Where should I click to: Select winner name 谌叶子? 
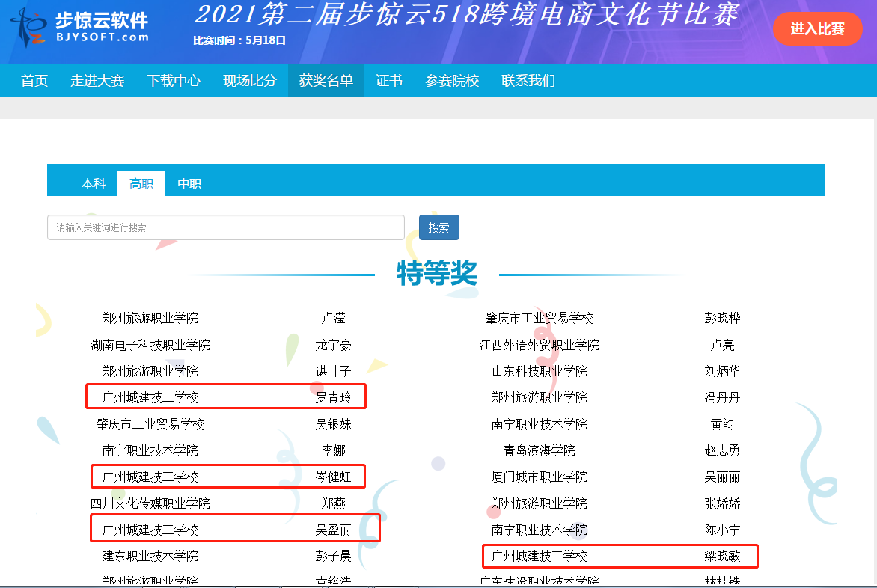pyautogui.click(x=333, y=371)
